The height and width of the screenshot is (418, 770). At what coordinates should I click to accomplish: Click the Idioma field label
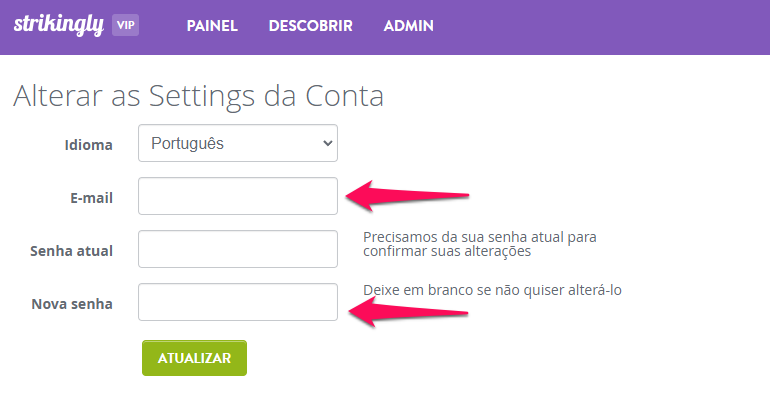(x=88, y=145)
